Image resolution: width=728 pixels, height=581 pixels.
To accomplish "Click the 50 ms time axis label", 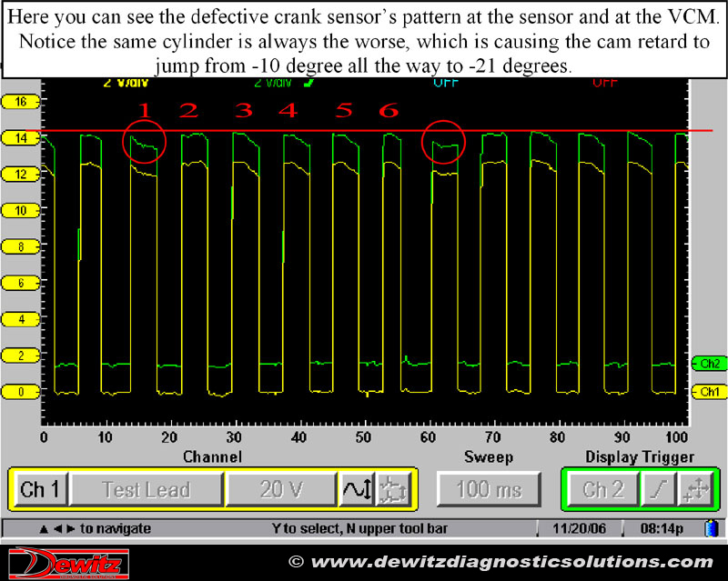I will 363,437.
